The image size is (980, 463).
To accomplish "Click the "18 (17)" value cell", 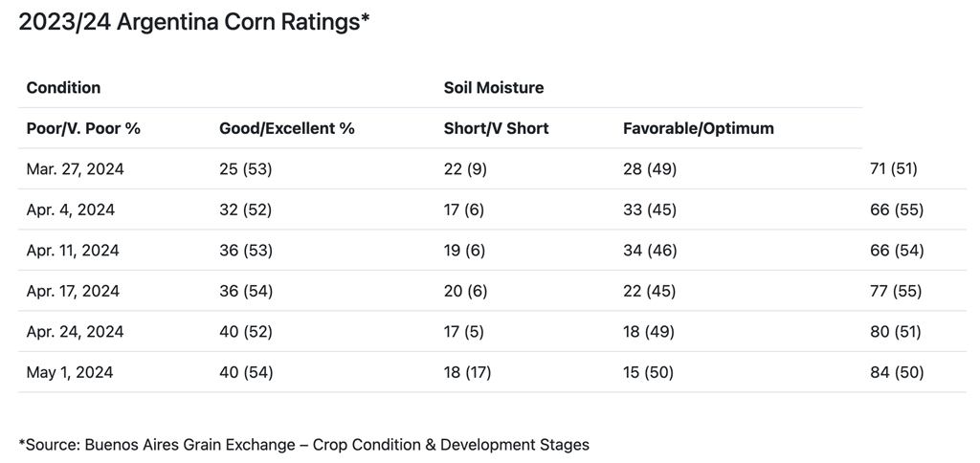I will click(x=468, y=372).
